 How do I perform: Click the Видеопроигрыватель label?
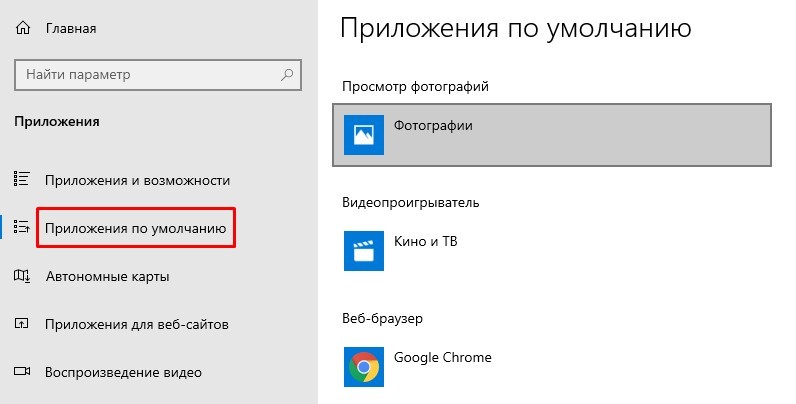pos(411,203)
